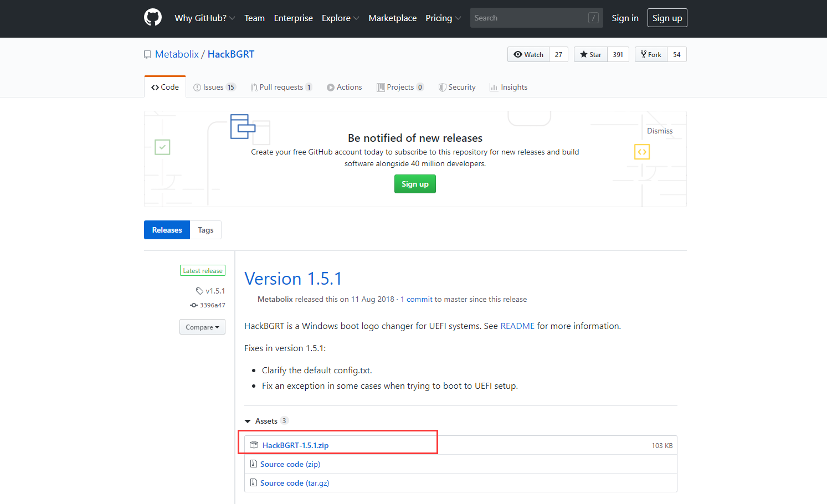This screenshot has width=827, height=504.
Task: Open the Enterprise menu item
Action: click(x=294, y=18)
